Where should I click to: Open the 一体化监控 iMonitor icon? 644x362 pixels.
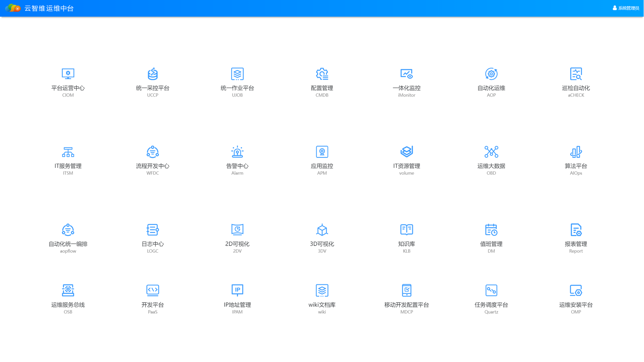(407, 74)
